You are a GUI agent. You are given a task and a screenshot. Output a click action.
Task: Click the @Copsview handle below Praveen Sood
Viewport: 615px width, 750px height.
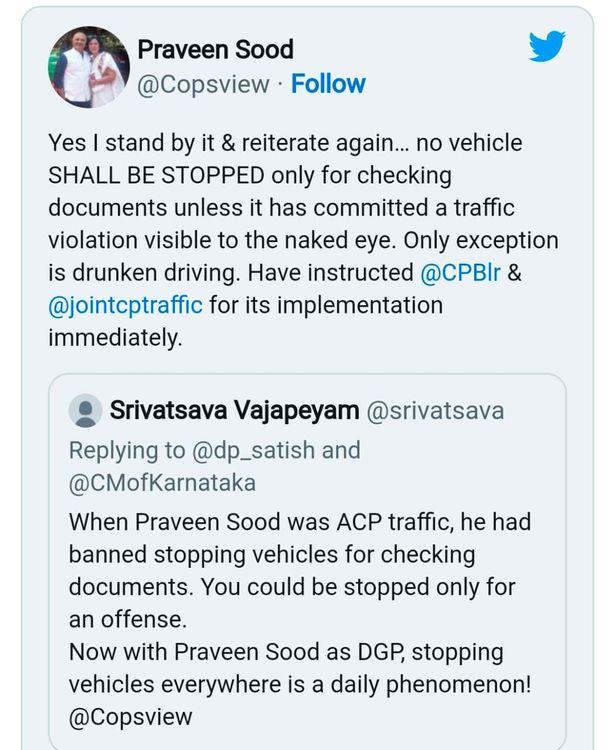tap(203, 84)
